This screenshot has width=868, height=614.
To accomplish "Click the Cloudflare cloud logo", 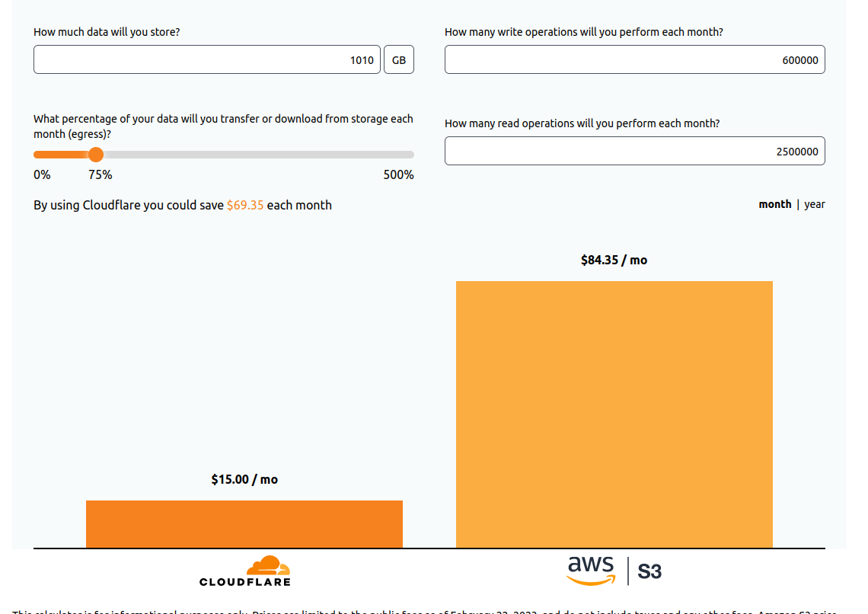I will point(267,566).
